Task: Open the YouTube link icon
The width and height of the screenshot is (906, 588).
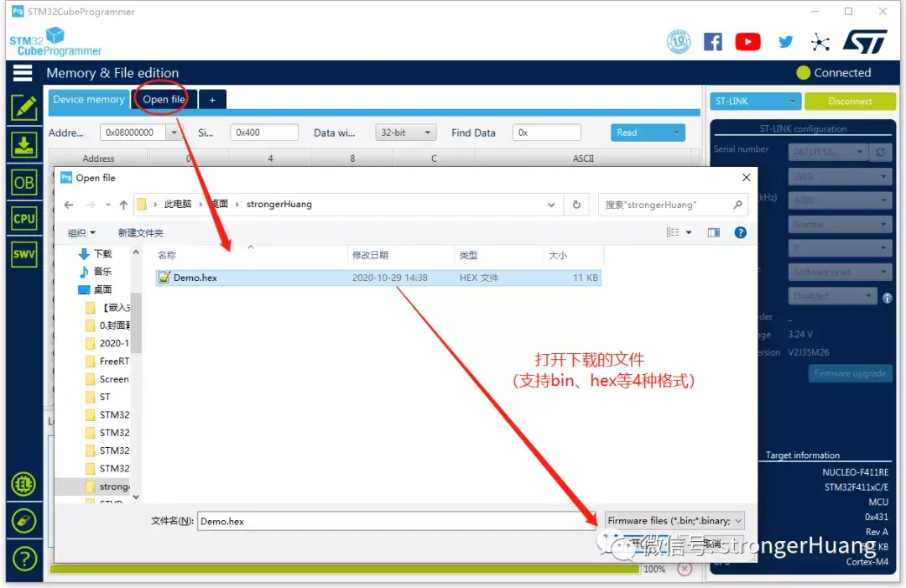Action: 747,42
